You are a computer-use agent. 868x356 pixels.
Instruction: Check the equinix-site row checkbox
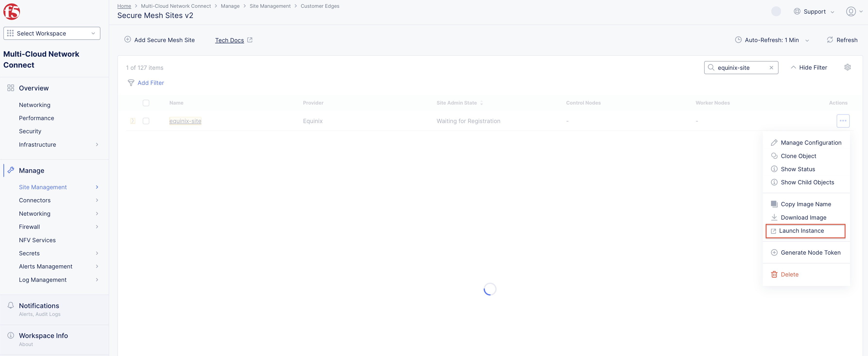coord(146,121)
